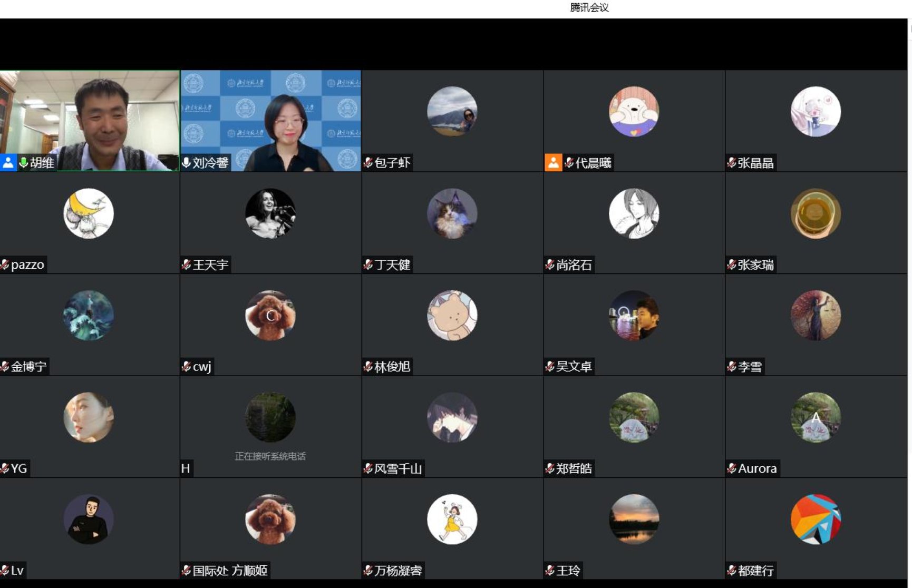This screenshot has width=912, height=588.
Task: Click the cartoon man avatar above Lv
Action: [x=88, y=519]
